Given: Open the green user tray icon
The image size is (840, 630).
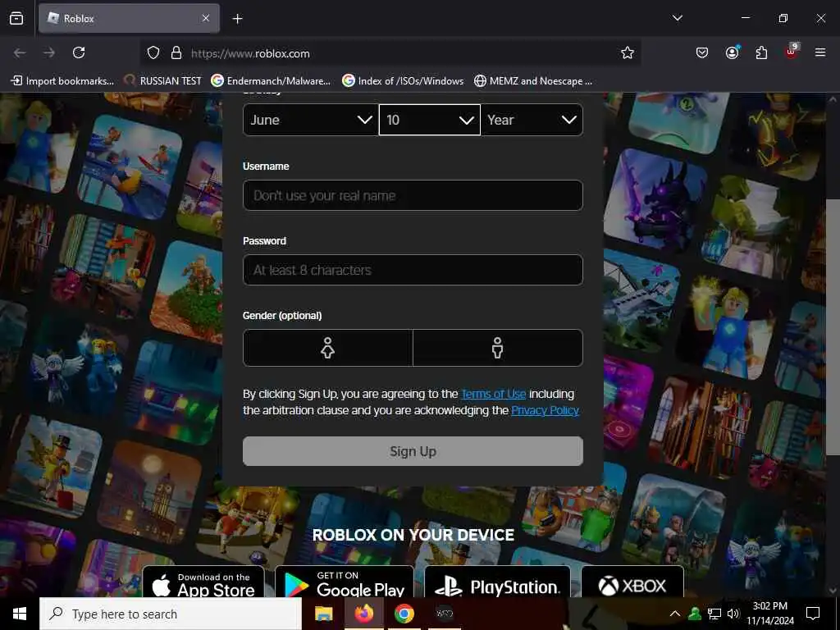Looking at the screenshot, I should coord(695,614).
